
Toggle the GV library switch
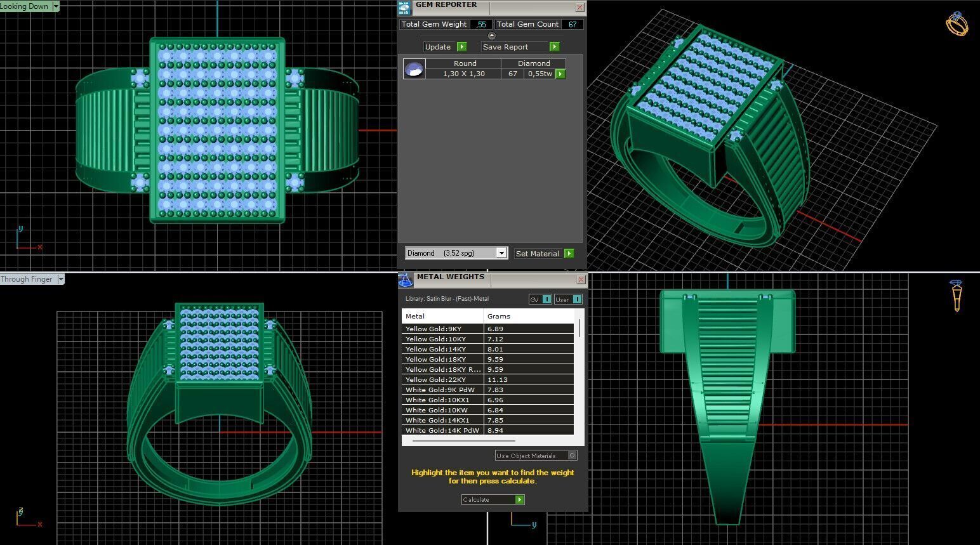(540, 299)
